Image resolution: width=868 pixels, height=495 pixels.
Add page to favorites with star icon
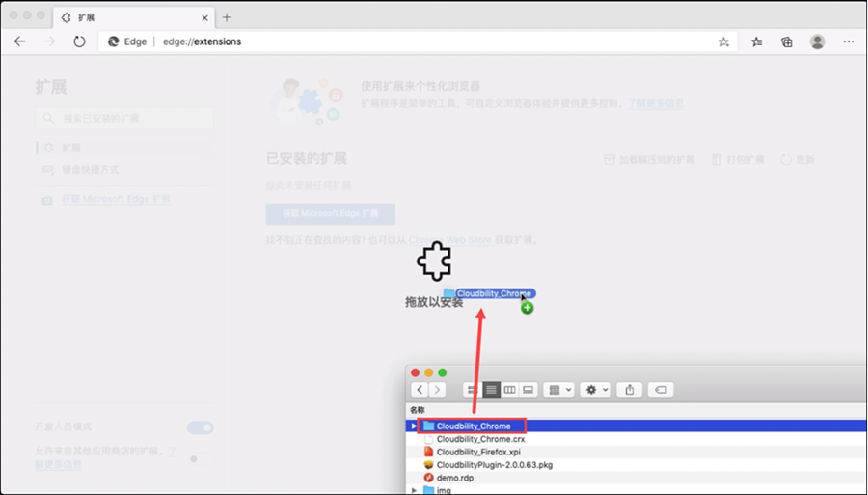pos(723,41)
